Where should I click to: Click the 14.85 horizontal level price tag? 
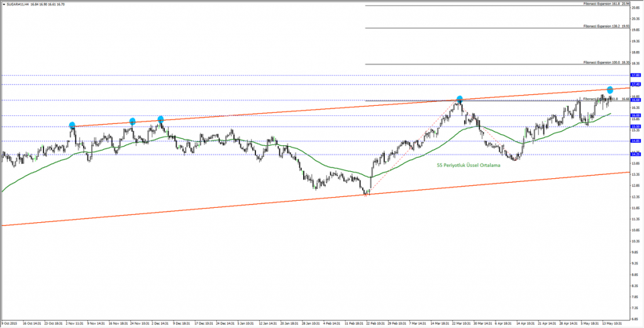point(636,141)
